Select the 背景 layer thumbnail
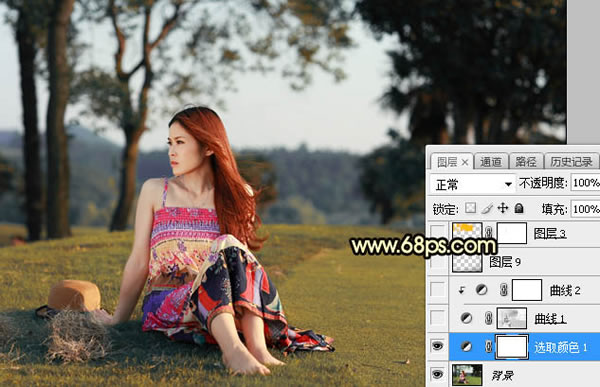The image size is (600, 387). tap(467, 374)
